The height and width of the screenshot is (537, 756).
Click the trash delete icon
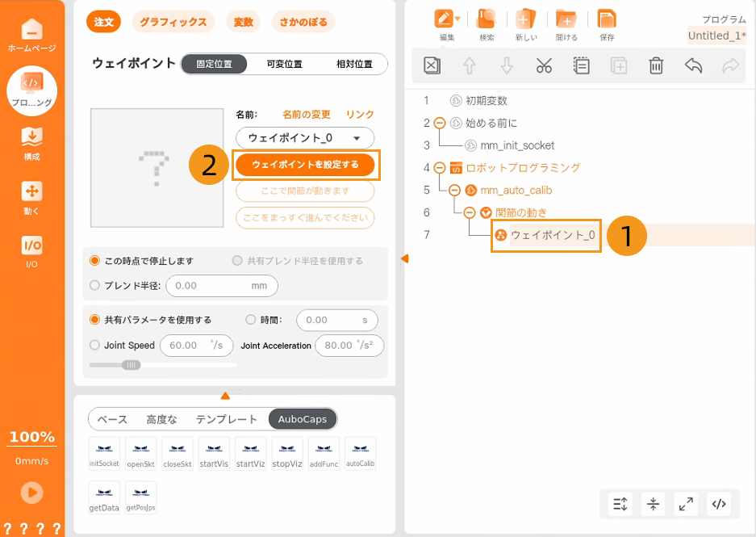[656, 66]
